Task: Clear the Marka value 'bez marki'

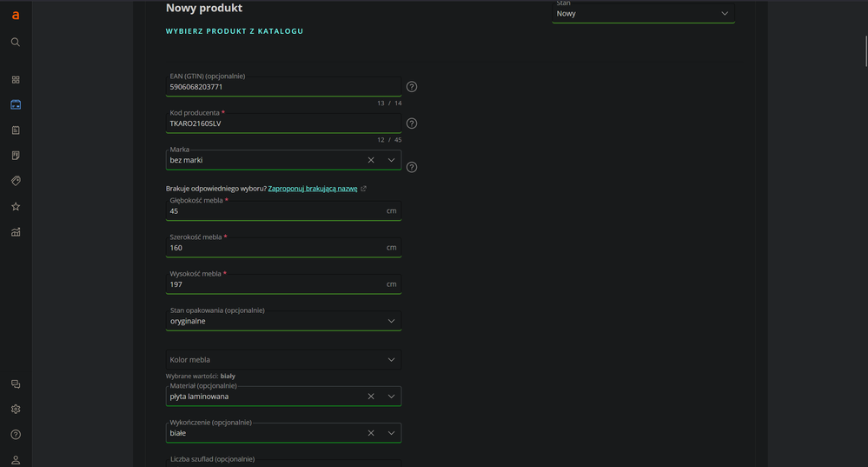Action: point(371,160)
